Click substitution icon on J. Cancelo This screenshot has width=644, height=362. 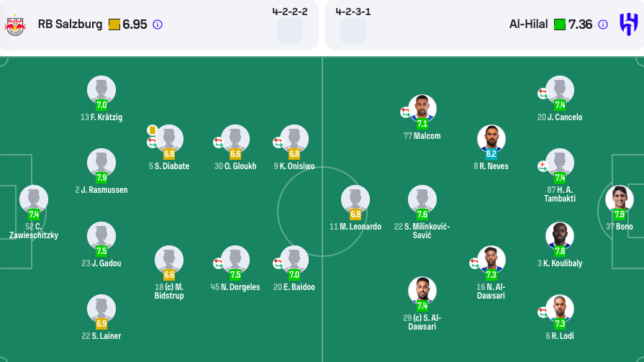coord(543,94)
